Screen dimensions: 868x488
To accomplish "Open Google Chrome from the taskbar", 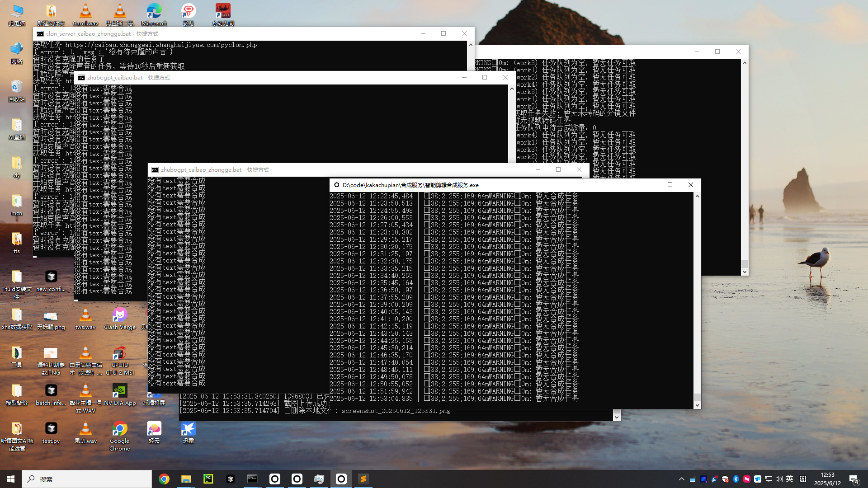I will [x=164, y=479].
